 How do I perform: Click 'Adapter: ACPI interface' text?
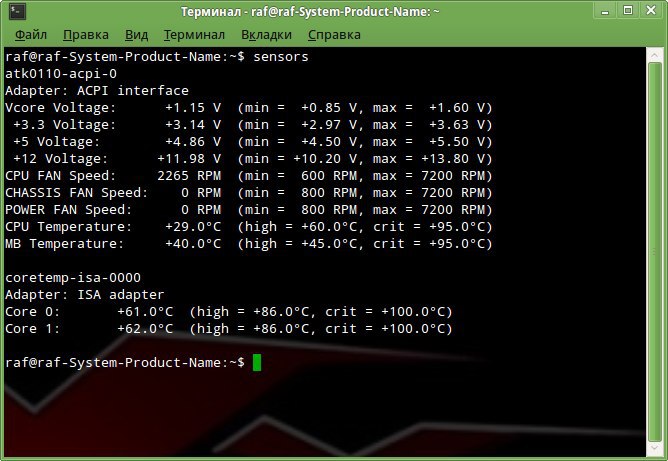click(97, 91)
